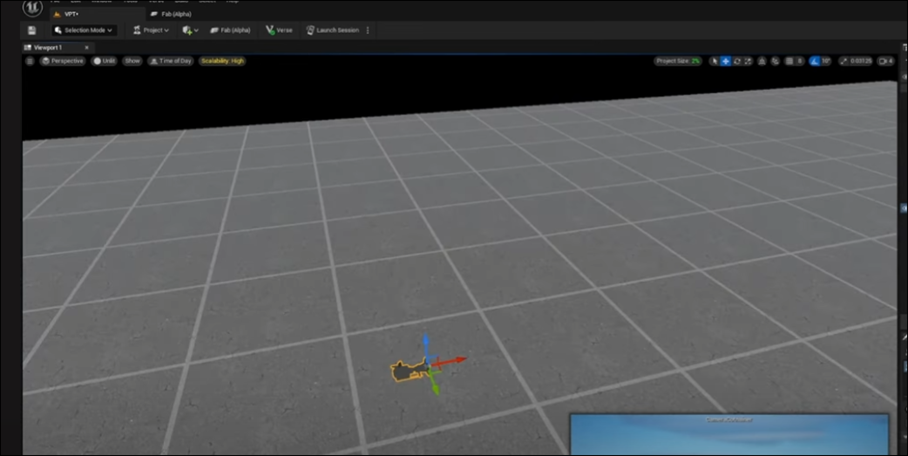The height and width of the screenshot is (456, 908).
Task: Open the Unlit view mode dropdown
Action: click(x=104, y=61)
